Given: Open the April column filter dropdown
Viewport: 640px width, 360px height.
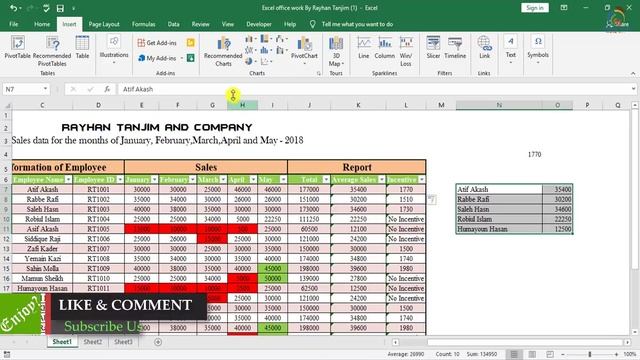Looking at the screenshot, I should [x=253, y=180].
